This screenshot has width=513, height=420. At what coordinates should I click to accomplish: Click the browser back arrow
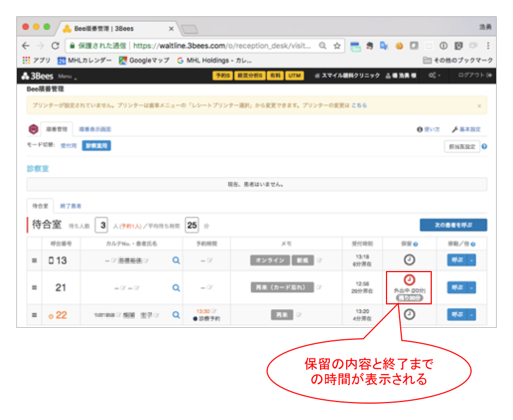26,46
